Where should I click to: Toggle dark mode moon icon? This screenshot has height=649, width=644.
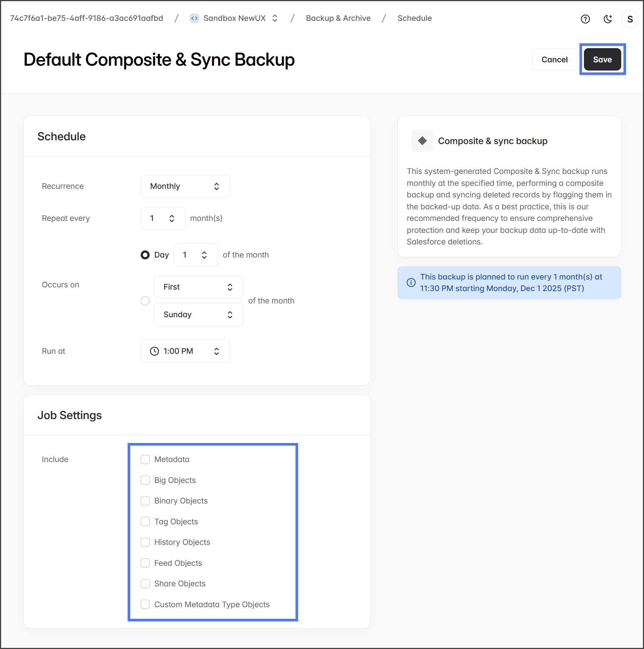point(608,19)
